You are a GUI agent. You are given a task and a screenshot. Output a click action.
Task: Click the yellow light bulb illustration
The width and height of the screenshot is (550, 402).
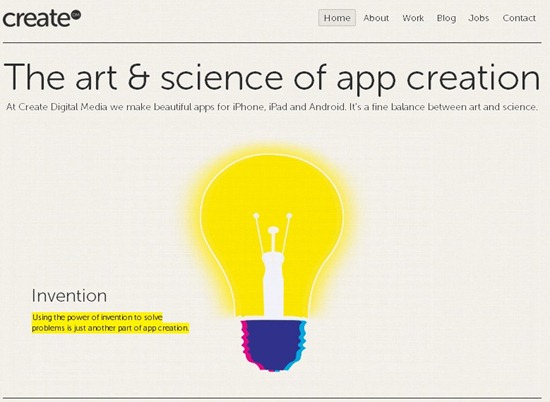pos(272,258)
